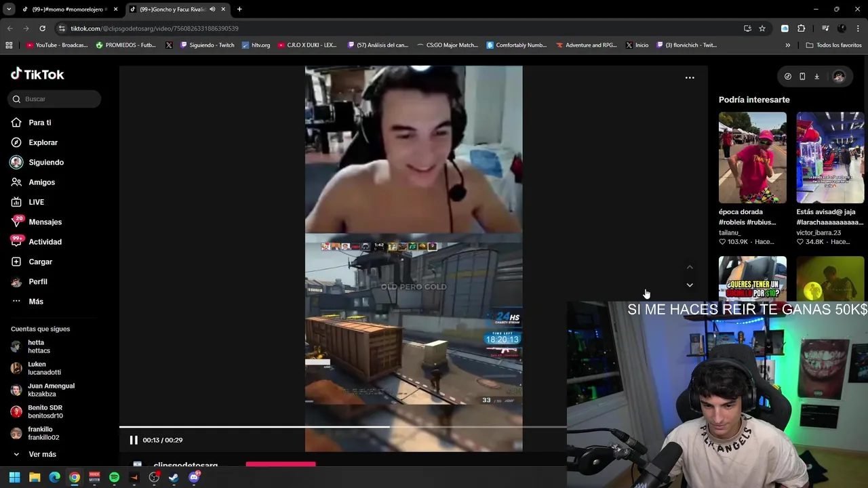868x488 pixels.
Task: Open the bookmarks apps grid icon
Action: pyautogui.click(x=9, y=45)
